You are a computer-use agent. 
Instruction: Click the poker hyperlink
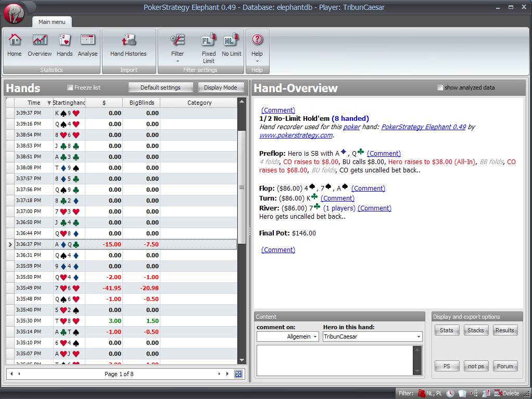(x=352, y=127)
